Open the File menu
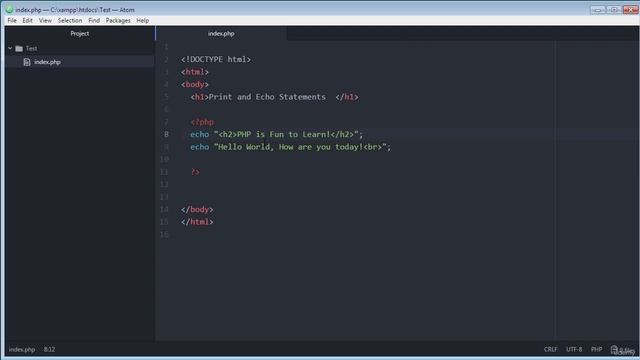 pos(12,20)
